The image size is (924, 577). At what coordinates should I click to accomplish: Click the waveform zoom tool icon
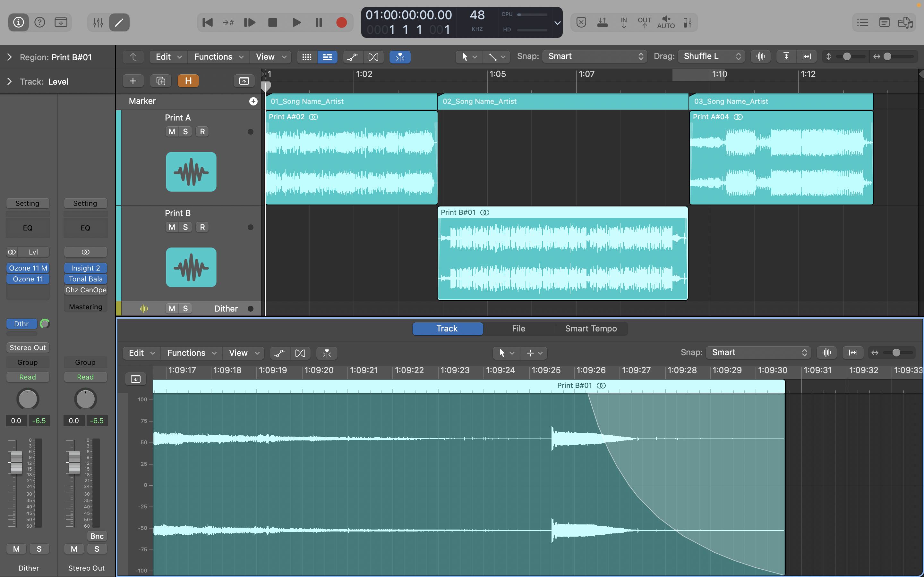tap(761, 56)
